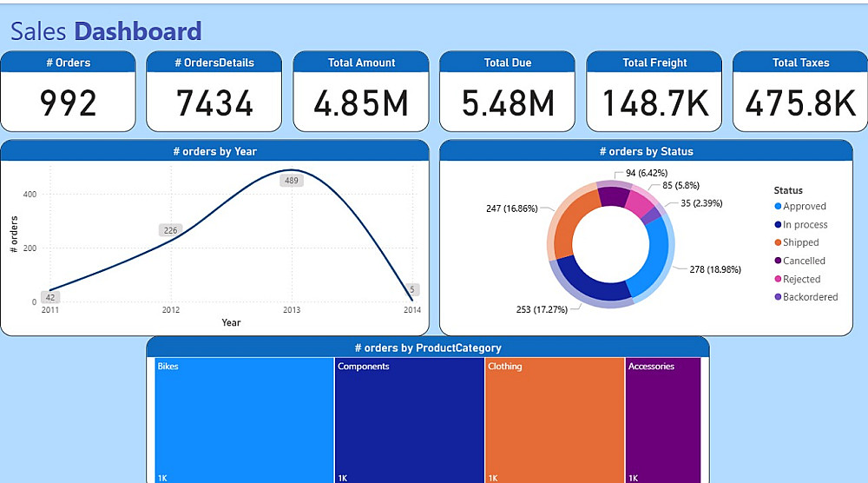
Task: Select the Bikes treemap tile
Action: [x=244, y=420]
